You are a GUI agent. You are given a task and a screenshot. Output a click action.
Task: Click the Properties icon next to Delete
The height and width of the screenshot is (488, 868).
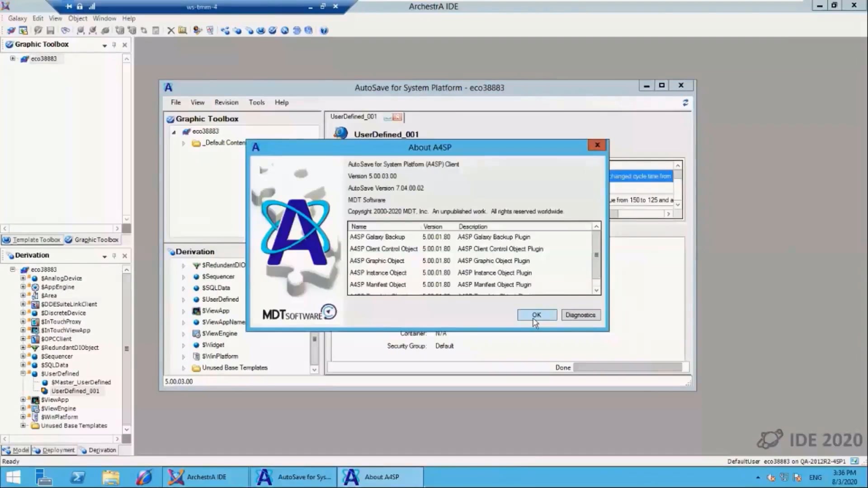(183, 30)
